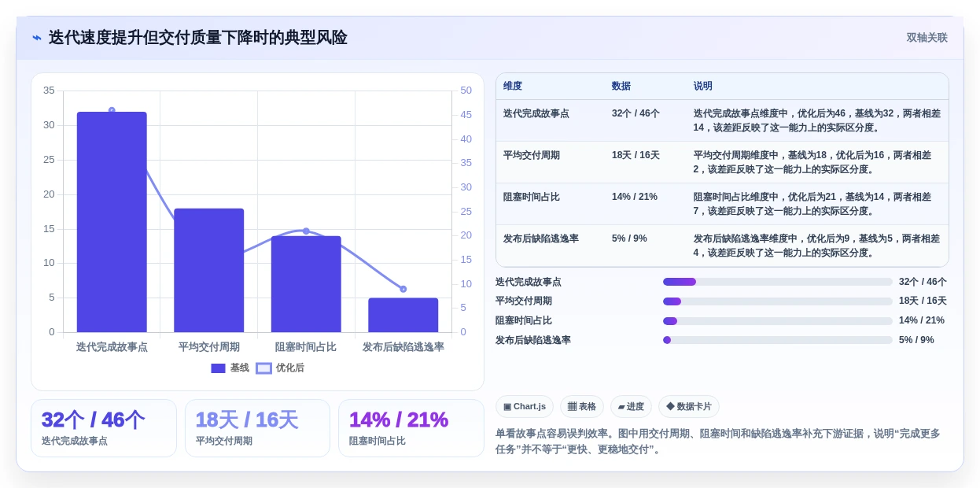Open the 14% / 21% data card
The width and height of the screenshot is (980, 488).
tap(411, 428)
